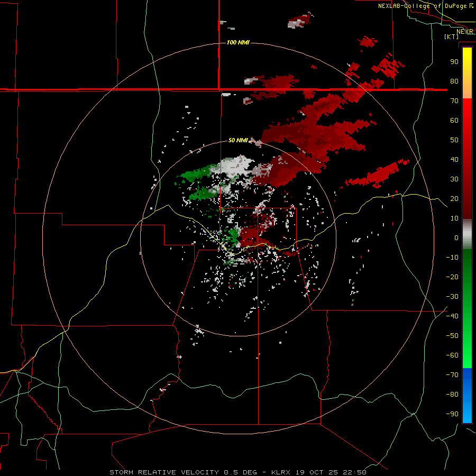This screenshot has height=476, width=476.
Task: Click the KT units label above the color scale
Action: 451,36
